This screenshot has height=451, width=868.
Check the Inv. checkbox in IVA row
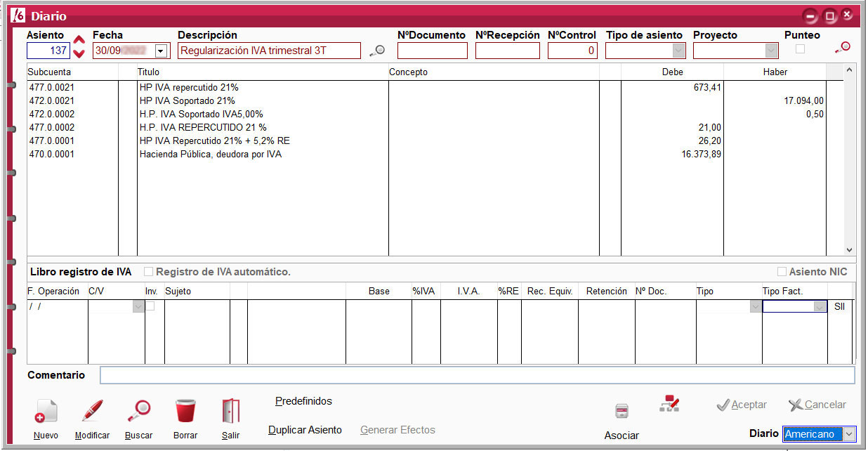[x=150, y=306]
